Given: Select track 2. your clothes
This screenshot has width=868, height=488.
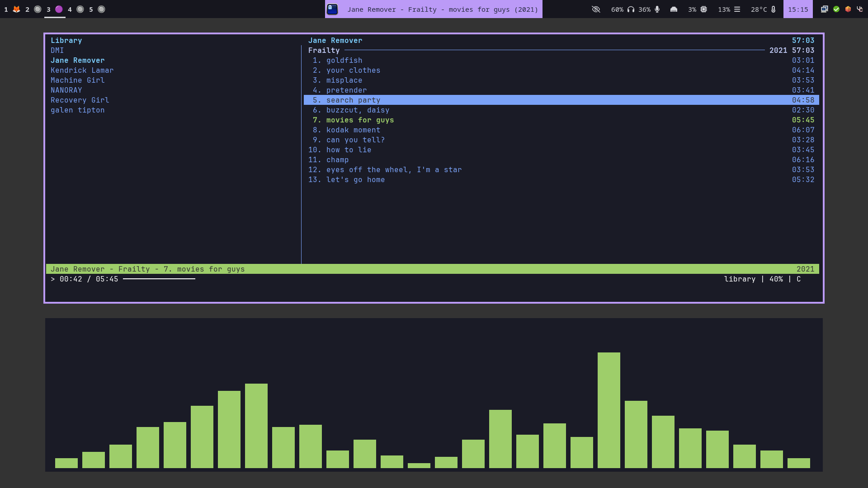Looking at the screenshot, I should [x=561, y=70].
